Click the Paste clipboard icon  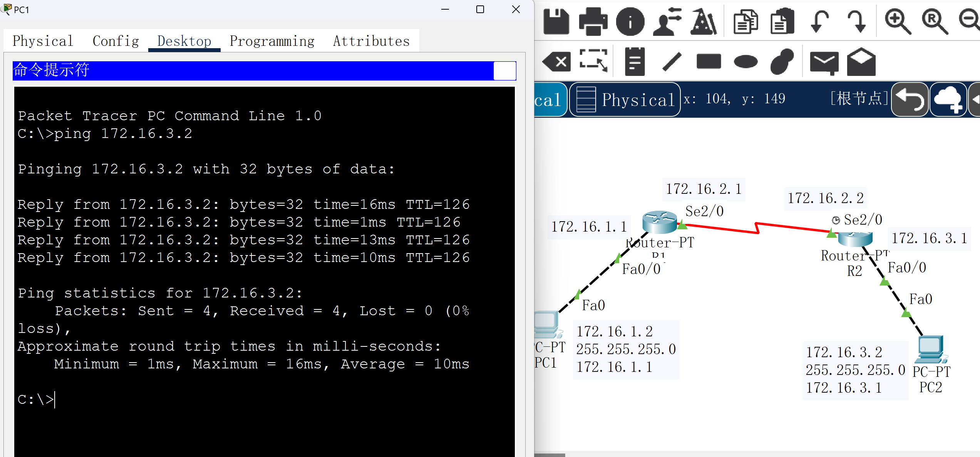pos(782,22)
